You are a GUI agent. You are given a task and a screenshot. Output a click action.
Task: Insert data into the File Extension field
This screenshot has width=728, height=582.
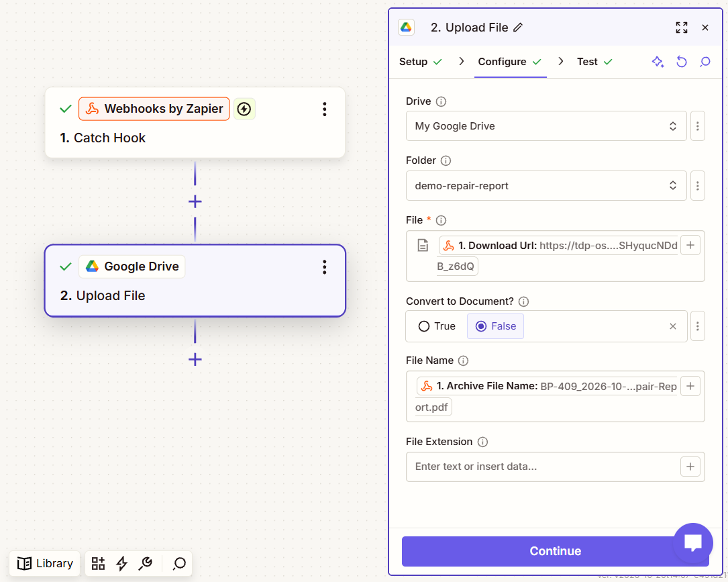pos(690,467)
